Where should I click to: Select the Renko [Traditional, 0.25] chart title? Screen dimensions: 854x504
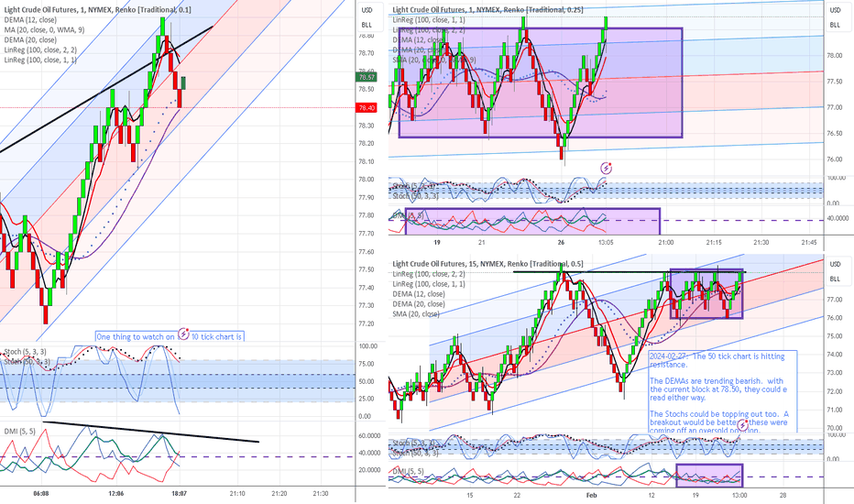[487, 10]
